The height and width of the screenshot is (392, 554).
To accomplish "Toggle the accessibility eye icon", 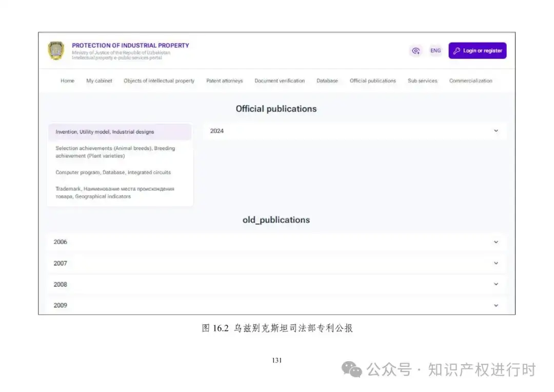I will coord(416,51).
